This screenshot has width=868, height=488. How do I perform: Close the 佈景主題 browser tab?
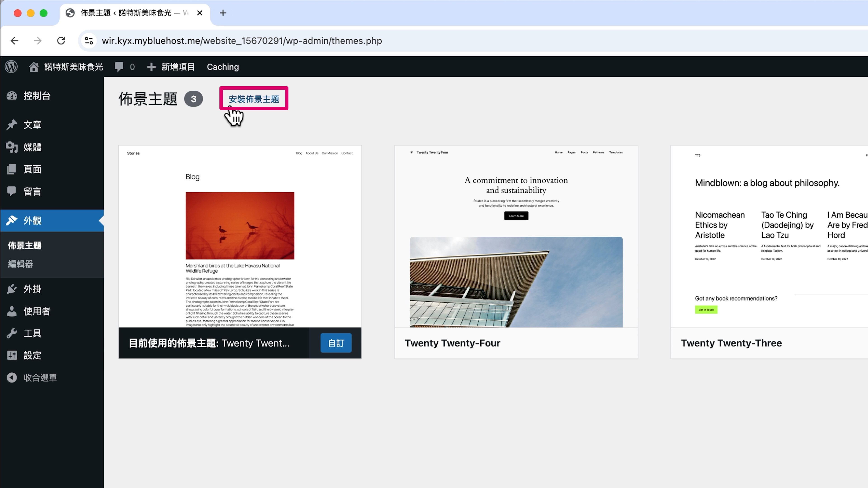pyautogui.click(x=199, y=13)
